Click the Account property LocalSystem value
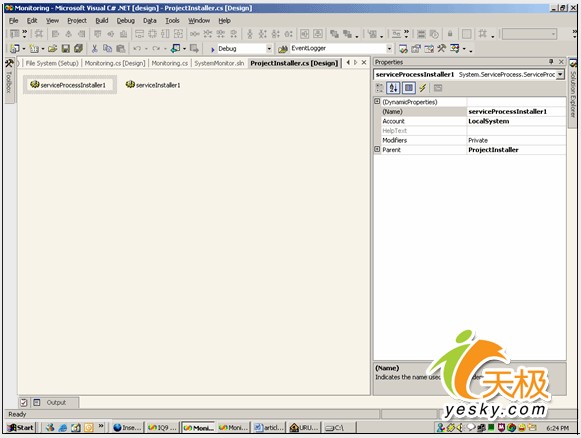The height and width of the screenshot is (438, 581). [x=516, y=121]
